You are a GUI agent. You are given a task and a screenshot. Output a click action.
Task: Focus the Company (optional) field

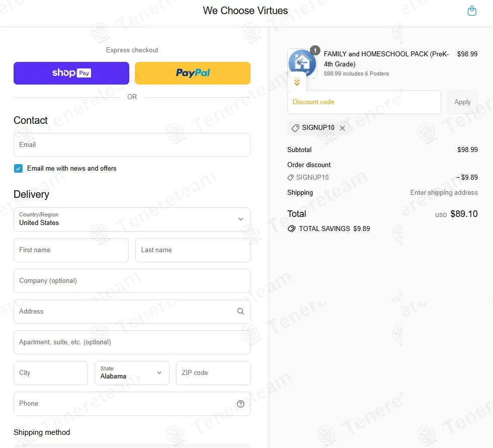click(132, 281)
